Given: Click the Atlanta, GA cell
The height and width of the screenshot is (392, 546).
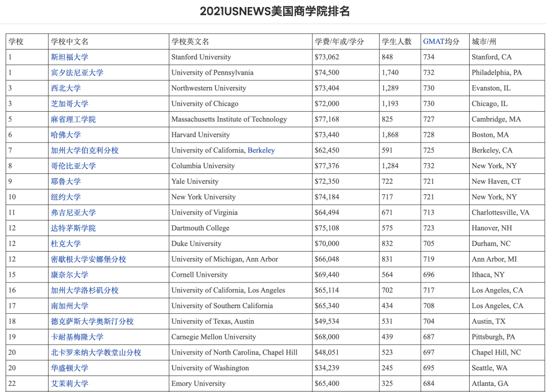Looking at the screenshot, I should click(507, 383).
